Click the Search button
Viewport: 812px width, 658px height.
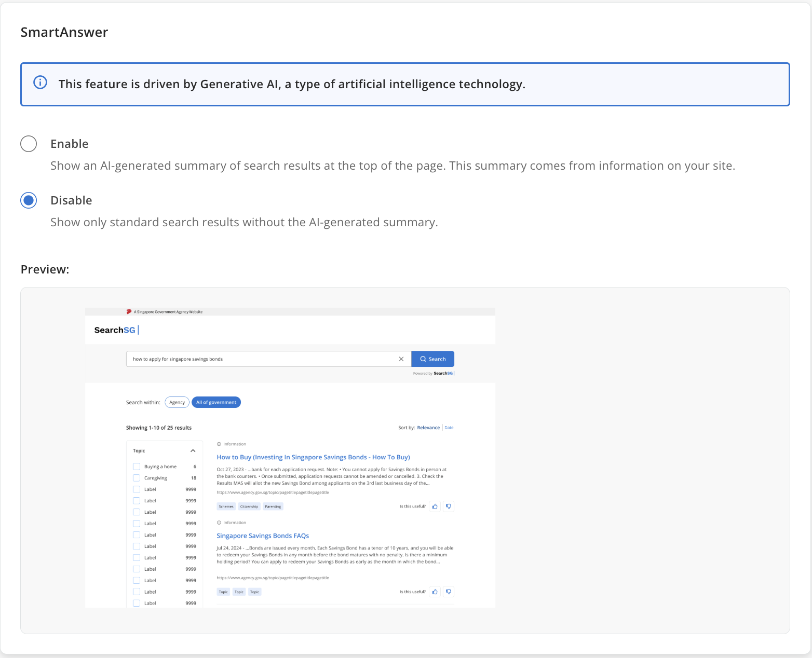click(432, 359)
